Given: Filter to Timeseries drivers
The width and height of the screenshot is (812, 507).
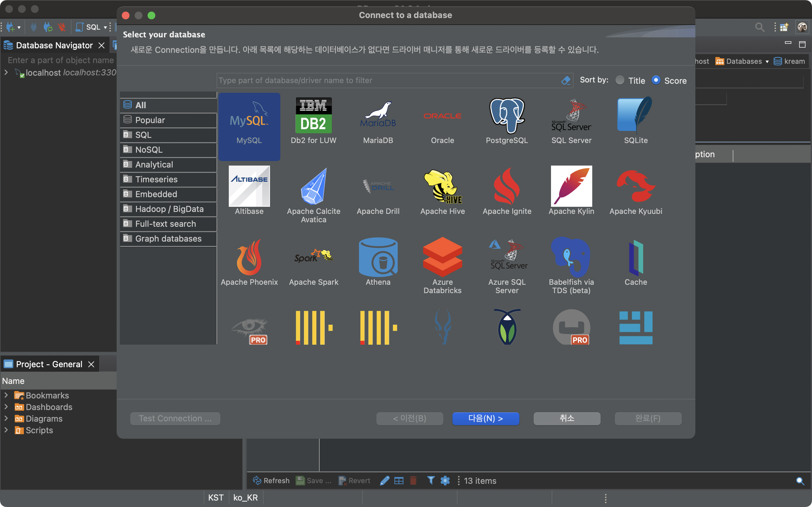Looking at the screenshot, I should click(x=169, y=179).
